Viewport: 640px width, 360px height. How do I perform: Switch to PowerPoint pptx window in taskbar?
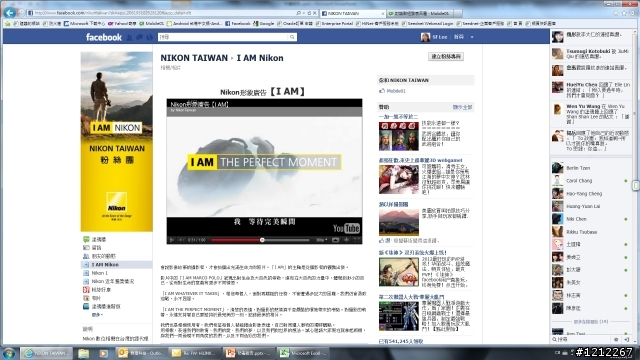(x=249, y=353)
